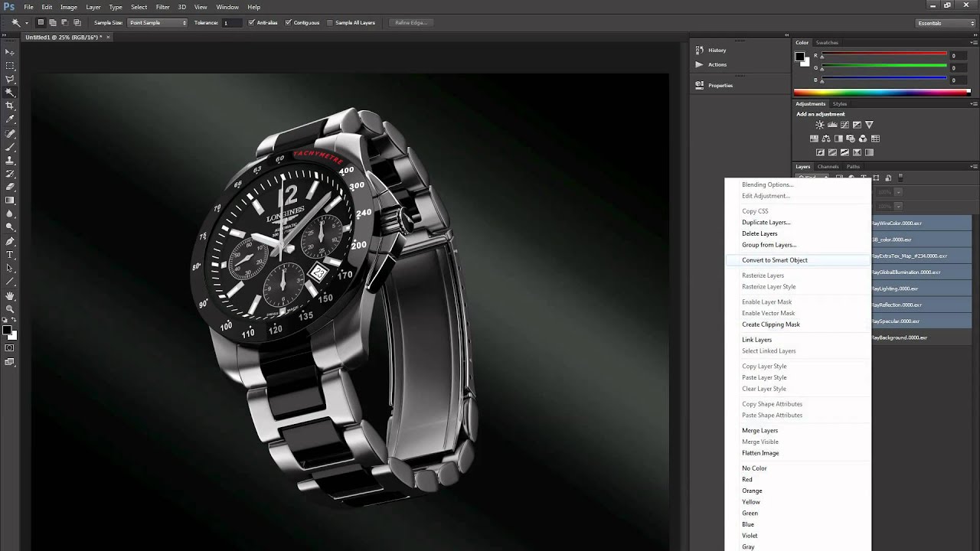Click the foreground color swatch in Color panel
Image resolution: width=980 pixels, height=551 pixels.
[x=800, y=57]
